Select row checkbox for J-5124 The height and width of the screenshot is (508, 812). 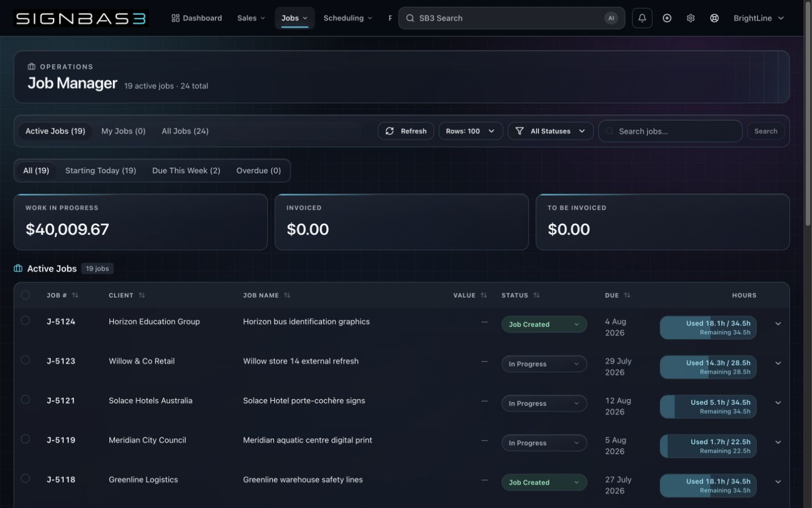(25, 320)
